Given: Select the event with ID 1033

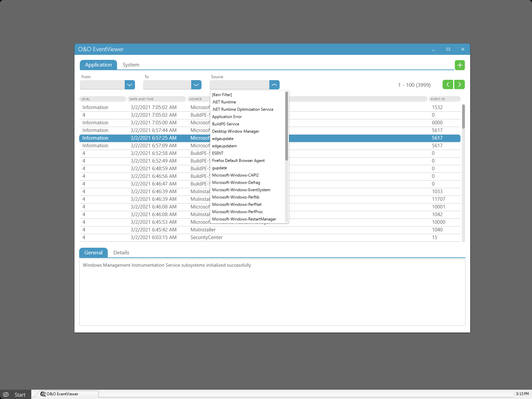Looking at the screenshot, I should pyautogui.click(x=270, y=192).
